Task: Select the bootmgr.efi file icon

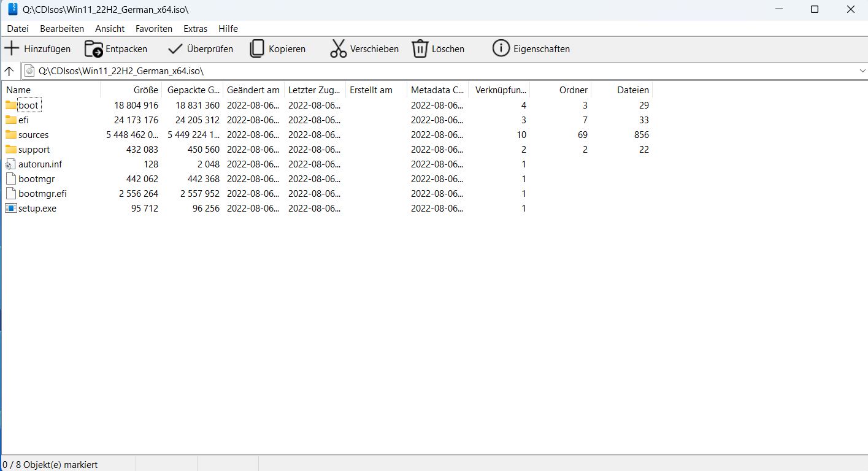Action: tap(10, 193)
